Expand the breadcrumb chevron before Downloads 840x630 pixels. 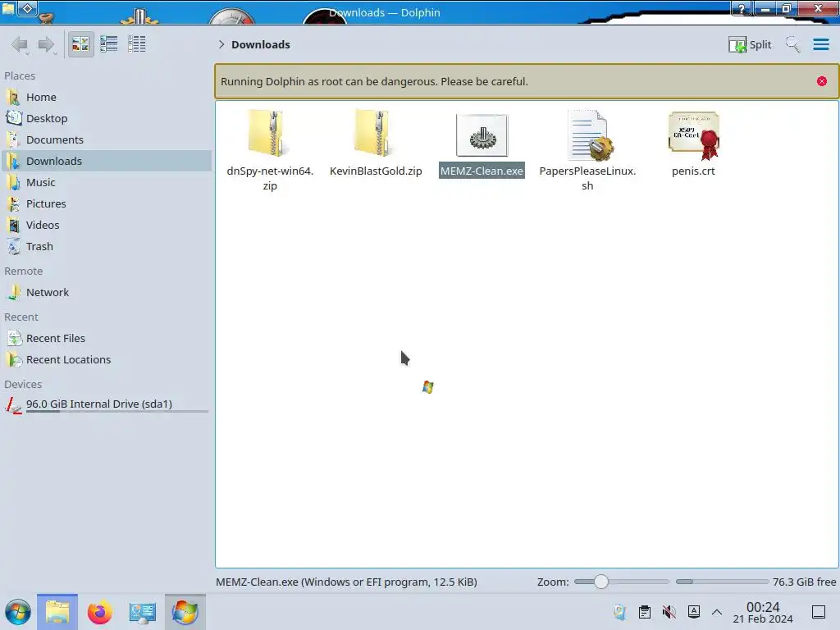221,44
